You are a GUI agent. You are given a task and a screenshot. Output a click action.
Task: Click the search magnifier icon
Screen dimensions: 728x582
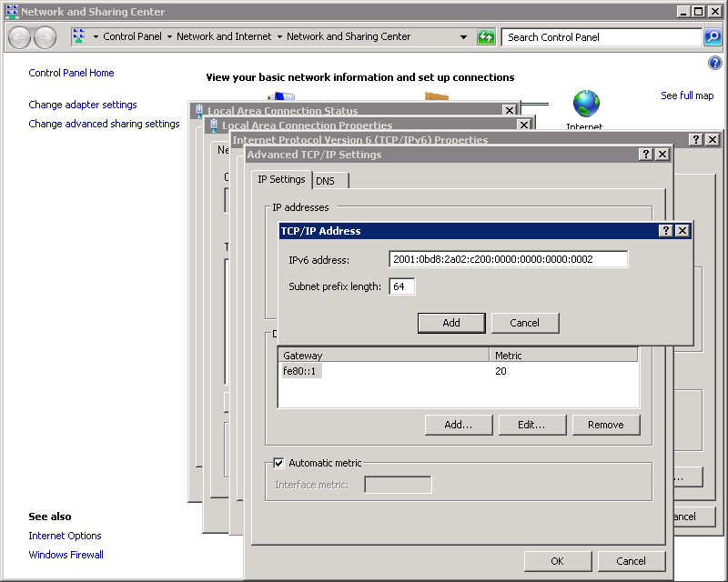coord(713,37)
